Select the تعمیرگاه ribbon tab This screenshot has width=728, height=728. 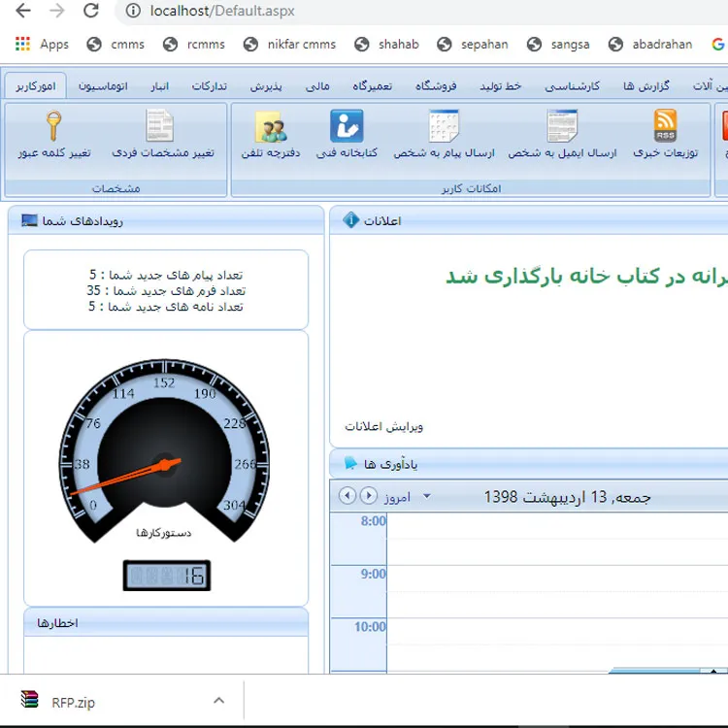point(373,86)
